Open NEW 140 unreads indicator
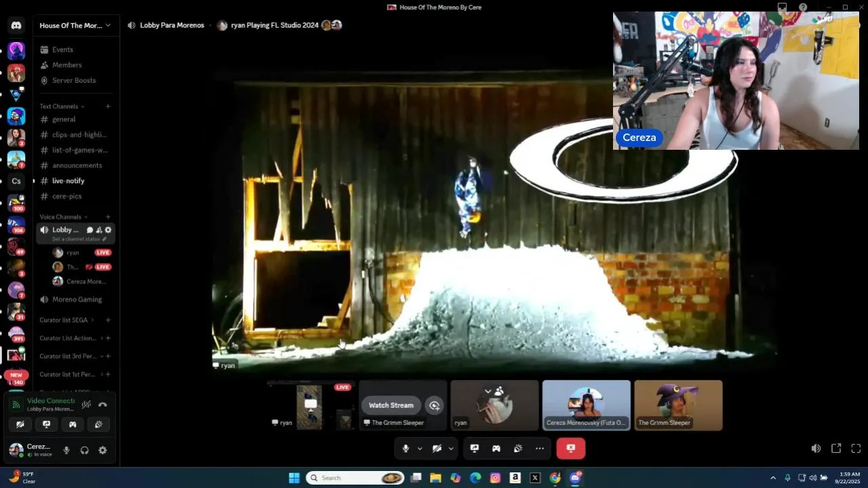Image resolution: width=868 pixels, height=488 pixels. click(x=16, y=378)
